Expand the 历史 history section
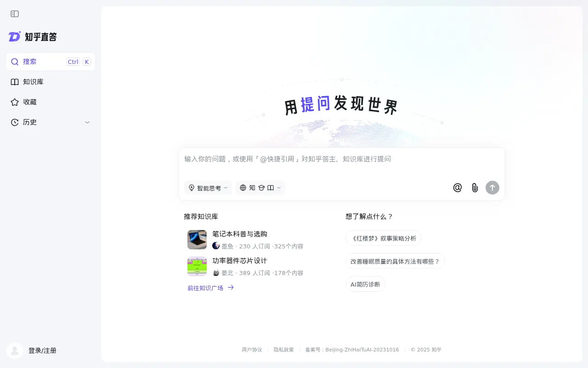Screen dimensions: 588x368 tap(87, 122)
